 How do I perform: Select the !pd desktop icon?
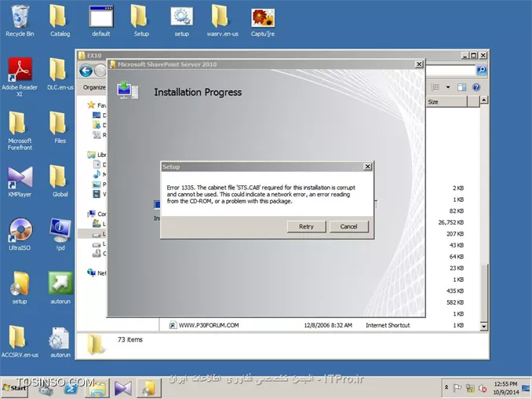click(60, 234)
